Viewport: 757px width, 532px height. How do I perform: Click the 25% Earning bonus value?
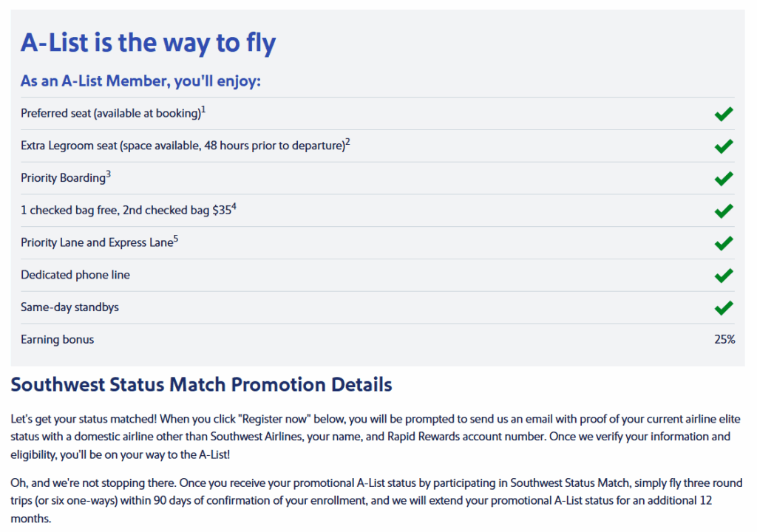coord(724,339)
